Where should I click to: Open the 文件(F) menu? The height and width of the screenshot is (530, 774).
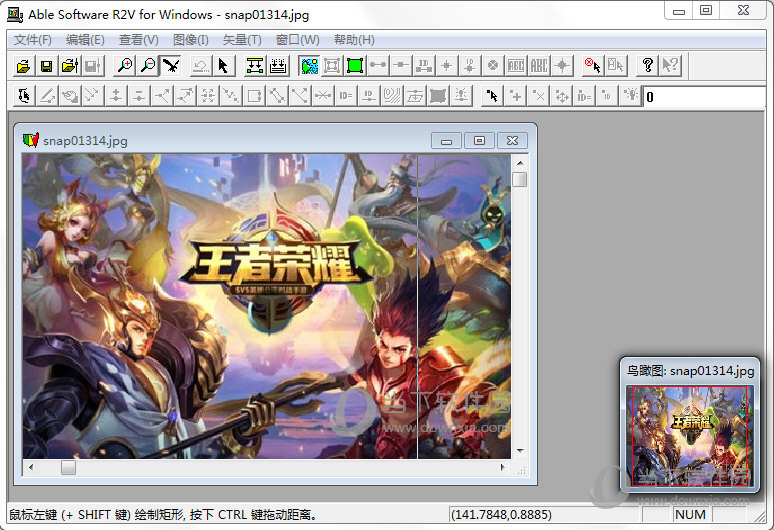point(33,39)
